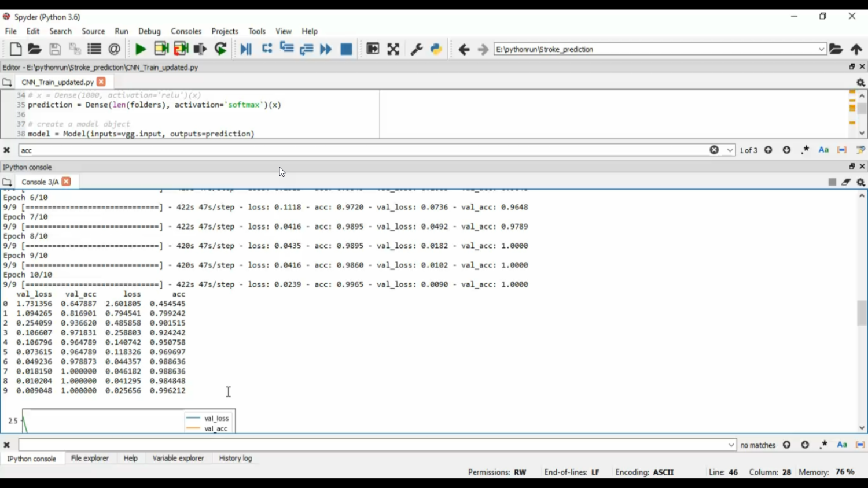Clear the IPython console with the eraser icon
The image size is (868, 488).
click(846, 182)
